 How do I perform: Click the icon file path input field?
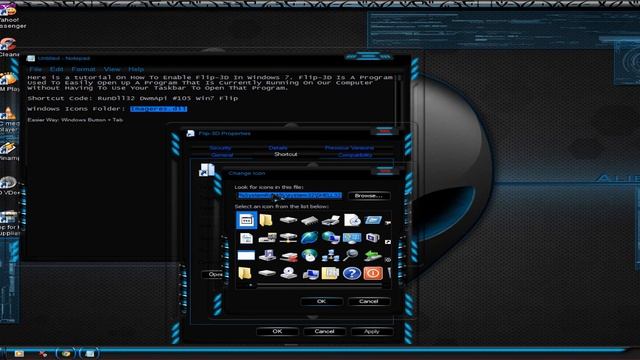[x=289, y=196]
